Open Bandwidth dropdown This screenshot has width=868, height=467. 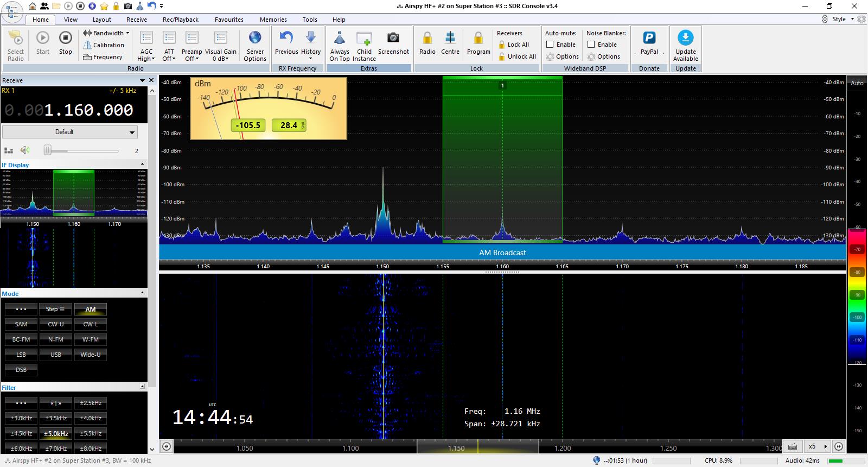[106, 33]
